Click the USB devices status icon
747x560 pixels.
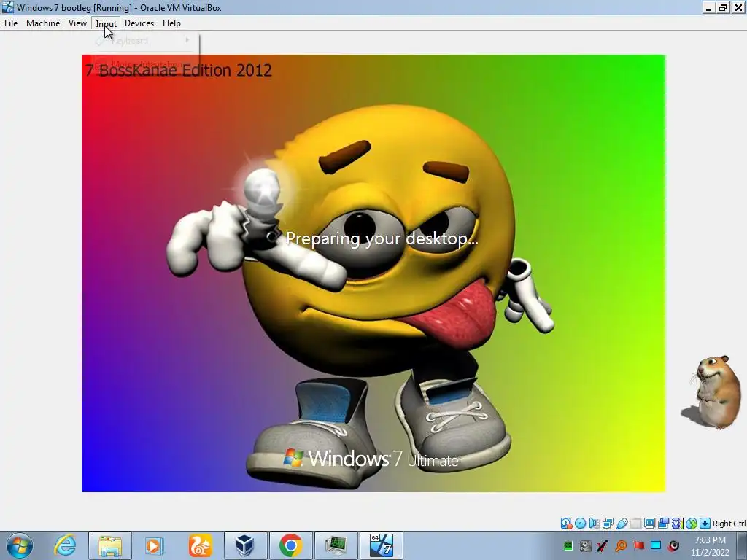[622, 524]
